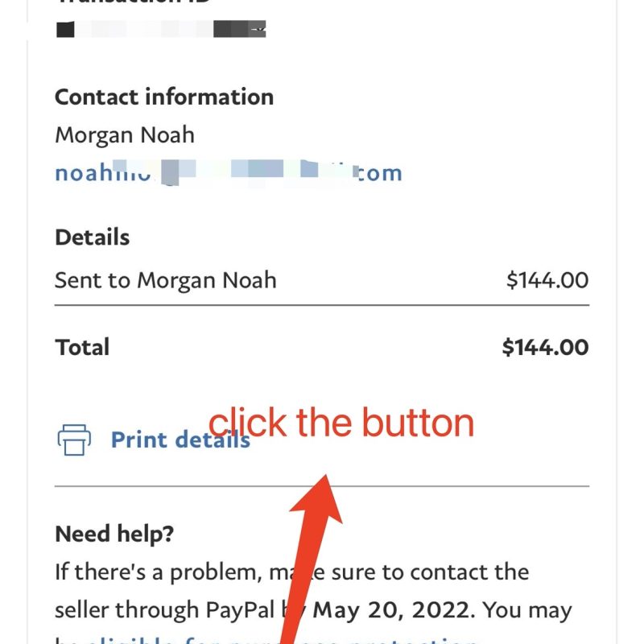Click the printer icon
This screenshot has width=644, height=644.
pos(74,440)
